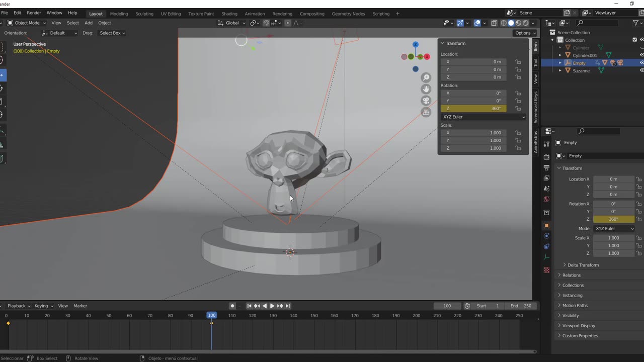Open the Geometry Nodes workspace tab

click(348, 14)
